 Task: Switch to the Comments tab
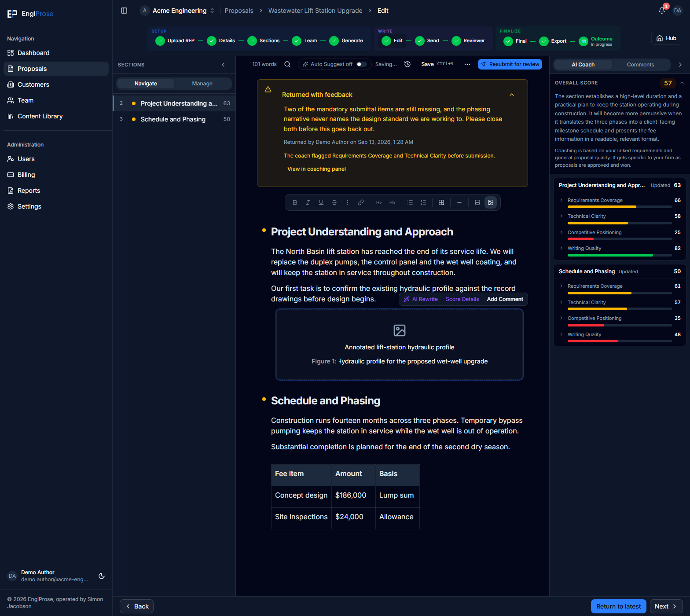[x=640, y=65]
